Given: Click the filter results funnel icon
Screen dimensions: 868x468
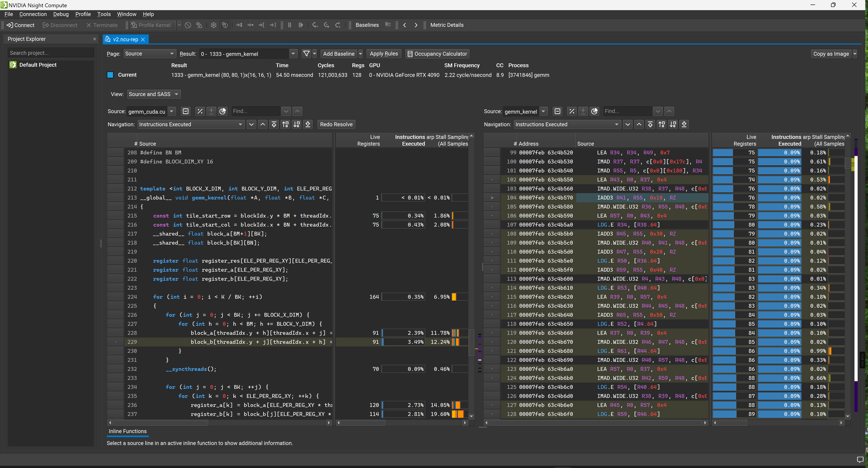Looking at the screenshot, I should click(306, 54).
